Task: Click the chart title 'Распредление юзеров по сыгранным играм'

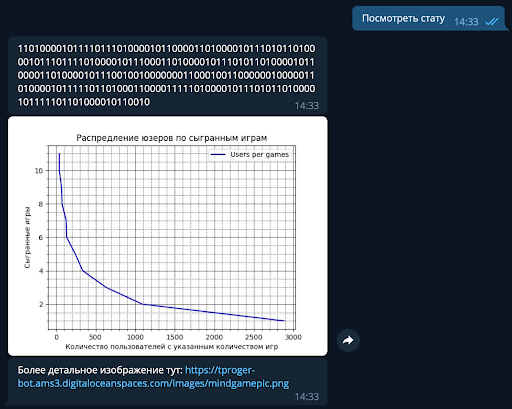Action: coord(172,138)
